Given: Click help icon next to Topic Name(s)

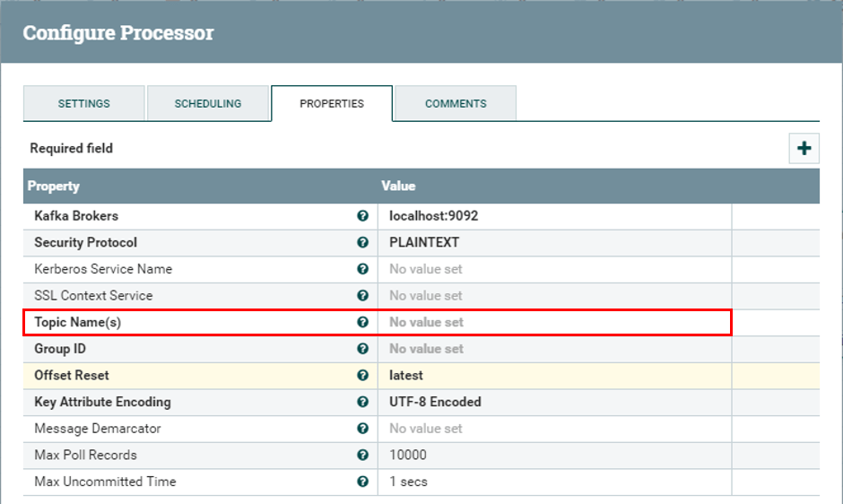Looking at the screenshot, I should (x=362, y=322).
